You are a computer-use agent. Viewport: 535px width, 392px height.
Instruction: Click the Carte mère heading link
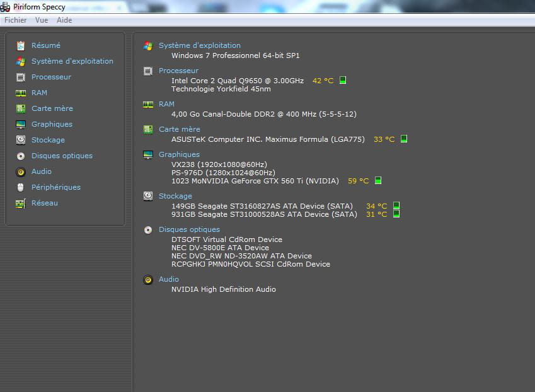pyautogui.click(x=179, y=129)
